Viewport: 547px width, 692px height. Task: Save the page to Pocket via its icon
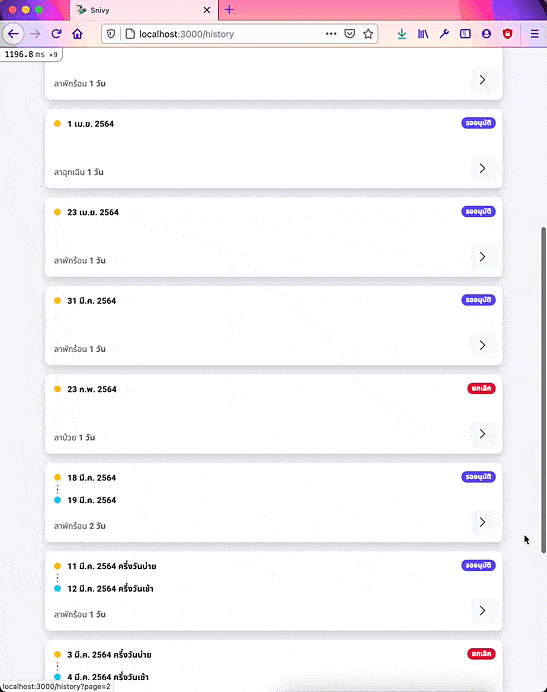349,34
